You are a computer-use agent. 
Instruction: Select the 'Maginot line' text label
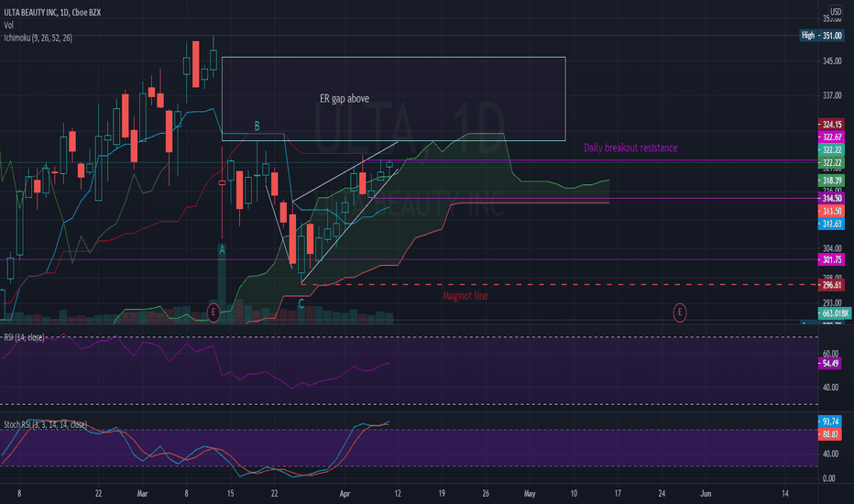[x=465, y=296]
